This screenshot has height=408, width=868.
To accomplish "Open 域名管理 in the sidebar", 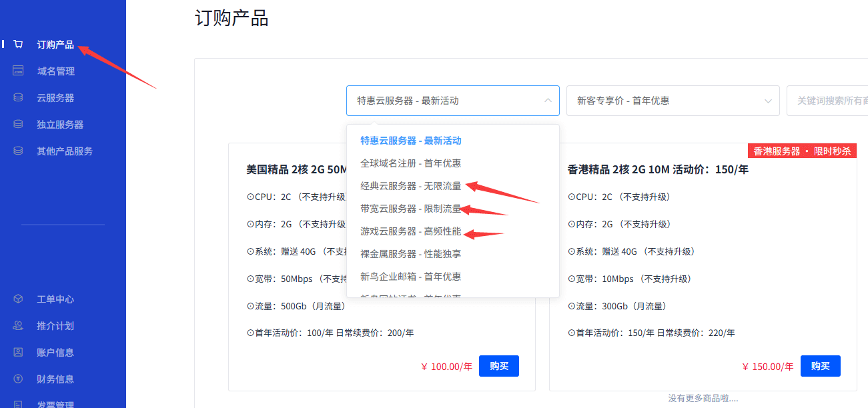I will [x=55, y=71].
